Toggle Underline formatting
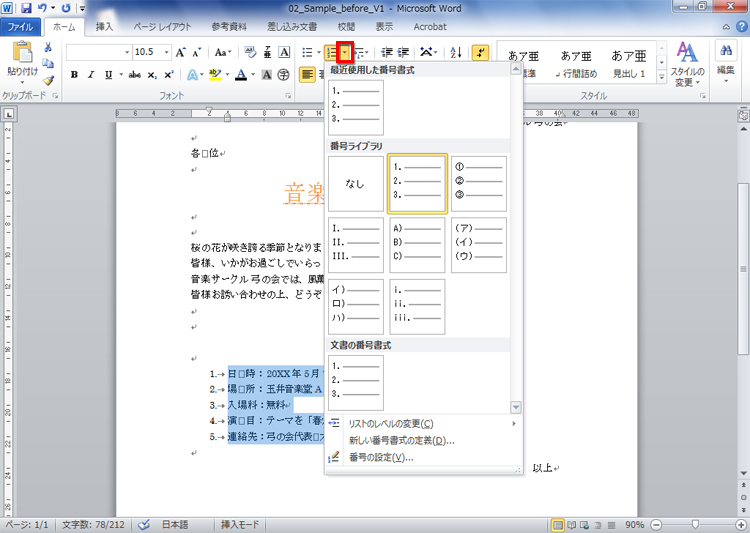 [109, 75]
